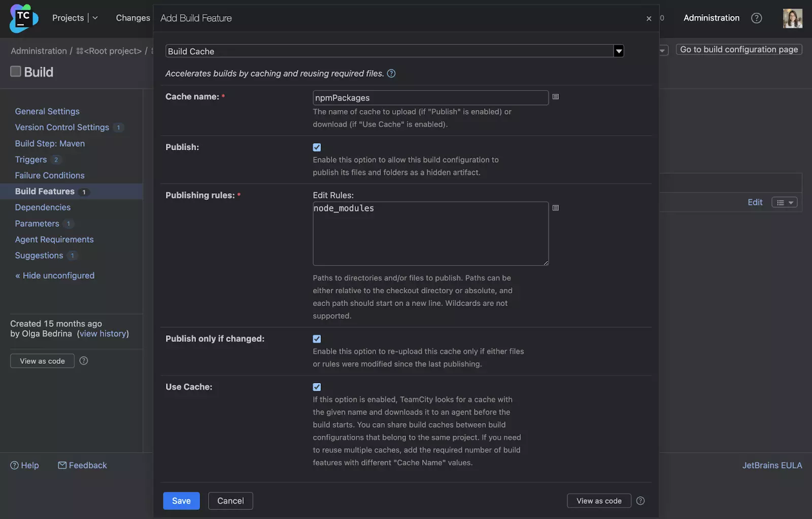Open the Build Cache feature type dropdown
The image size is (812, 519).
point(618,51)
